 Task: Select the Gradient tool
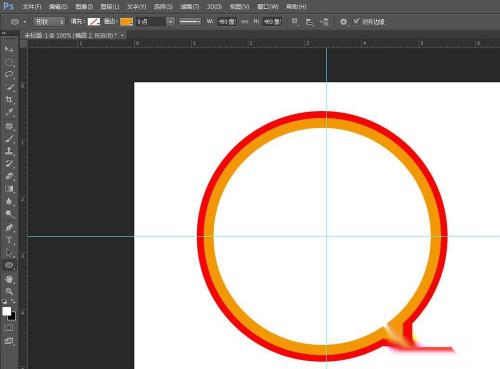[9, 189]
